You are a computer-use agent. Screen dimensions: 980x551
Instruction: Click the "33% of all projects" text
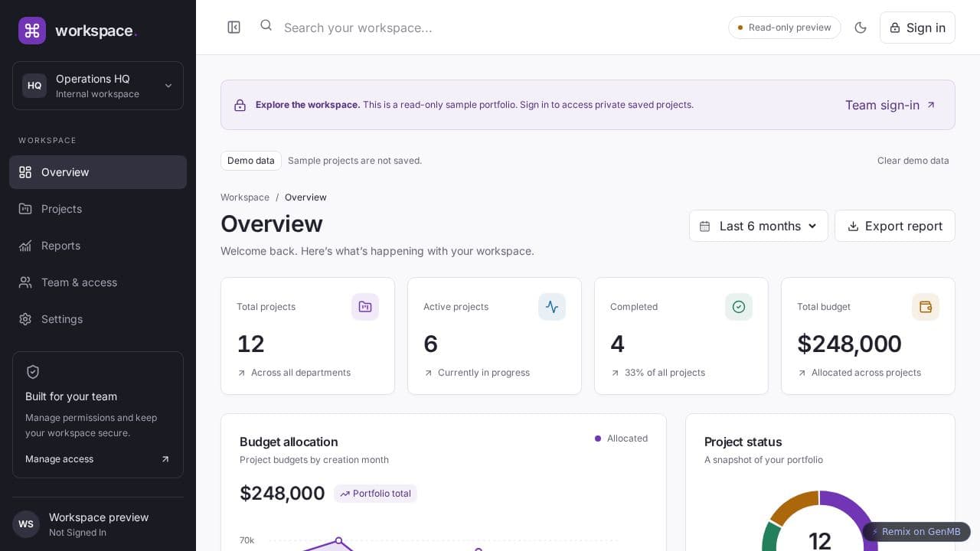pos(665,373)
